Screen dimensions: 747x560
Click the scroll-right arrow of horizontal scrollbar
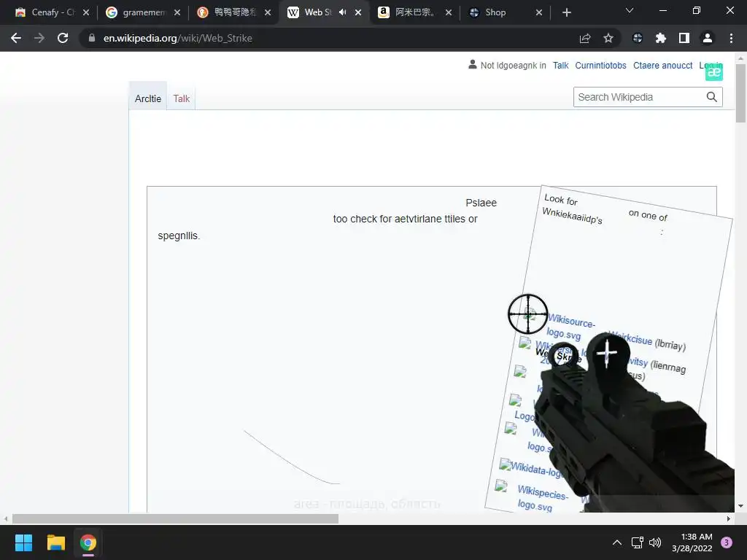(729, 518)
